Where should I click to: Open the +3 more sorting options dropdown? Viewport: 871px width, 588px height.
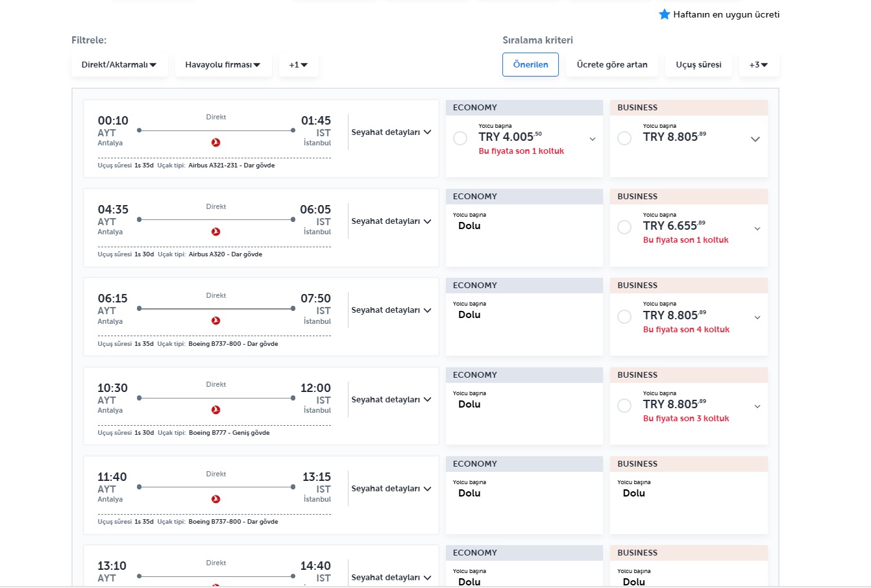pyautogui.click(x=759, y=65)
